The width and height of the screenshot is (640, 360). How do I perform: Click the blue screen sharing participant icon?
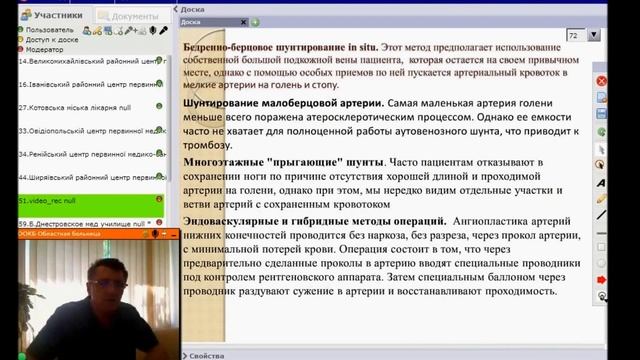(x=108, y=30)
